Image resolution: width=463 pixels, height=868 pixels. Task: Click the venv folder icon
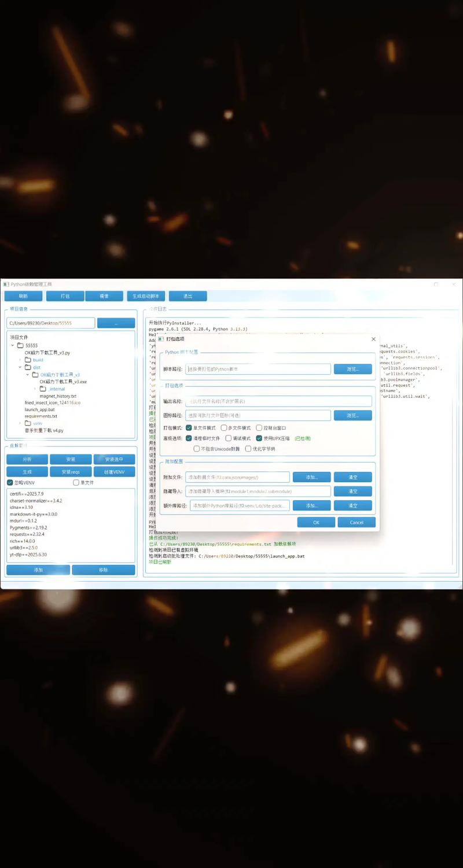27,423
